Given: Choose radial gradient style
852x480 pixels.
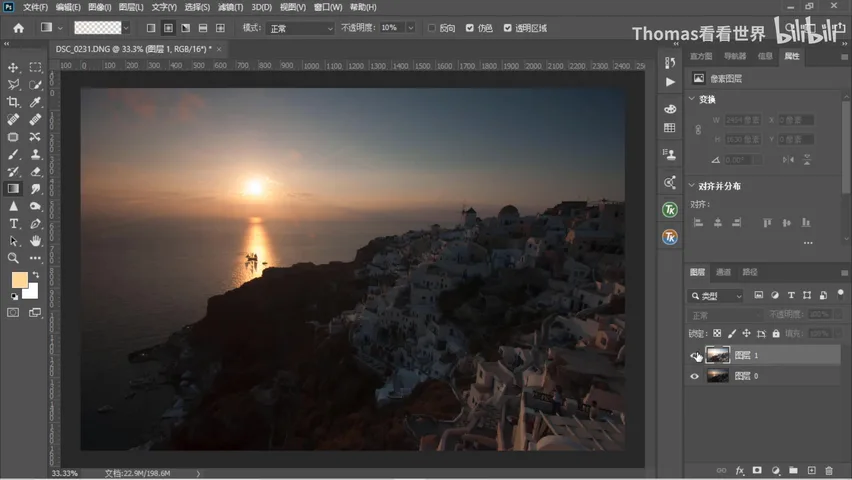Looking at the screenshot, I should (168, 28).
